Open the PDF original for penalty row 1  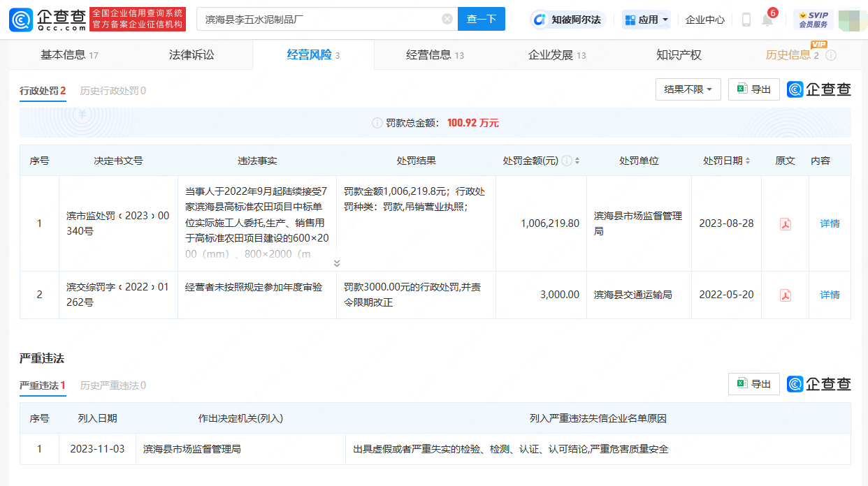785,224
